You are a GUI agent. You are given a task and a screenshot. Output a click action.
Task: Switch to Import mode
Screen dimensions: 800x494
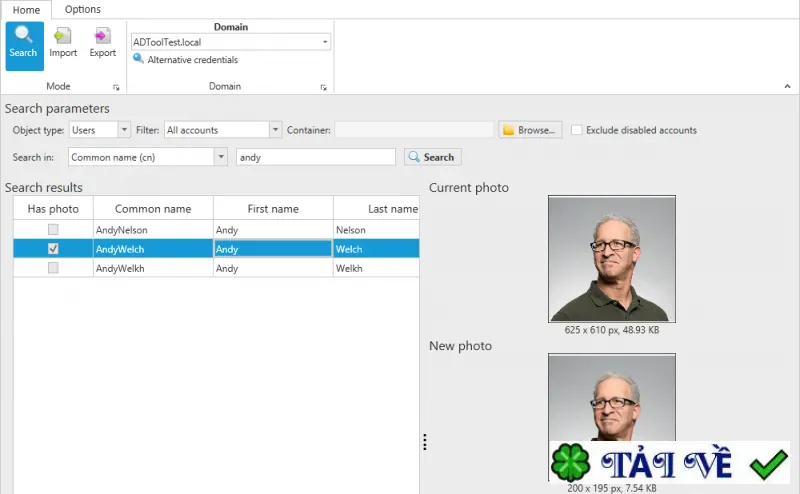tap(63, 43)
